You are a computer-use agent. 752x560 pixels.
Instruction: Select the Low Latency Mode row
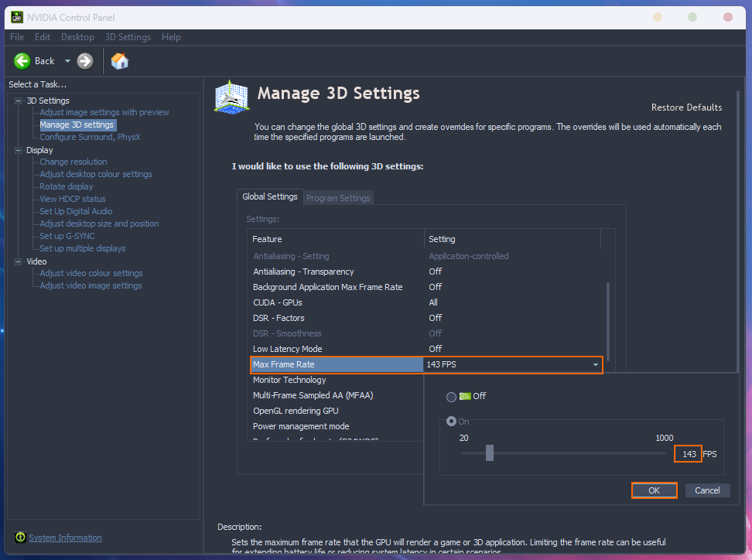pyautogui.click(x=426, y=349)
